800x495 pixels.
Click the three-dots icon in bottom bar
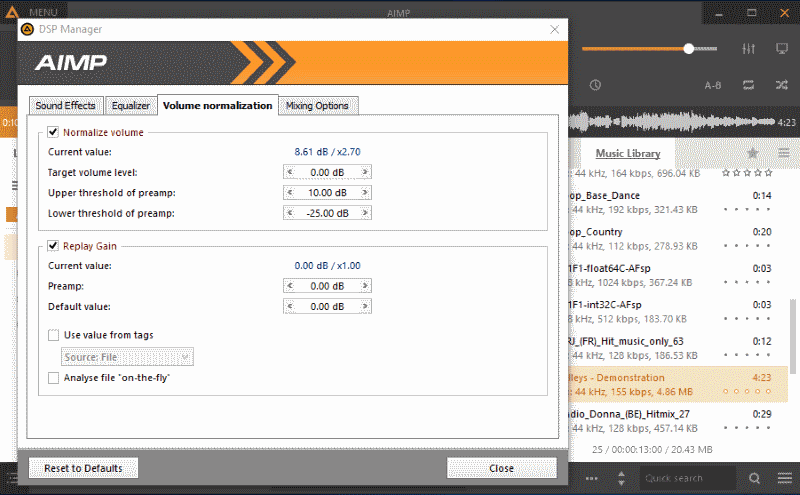[x=592, y=478]
